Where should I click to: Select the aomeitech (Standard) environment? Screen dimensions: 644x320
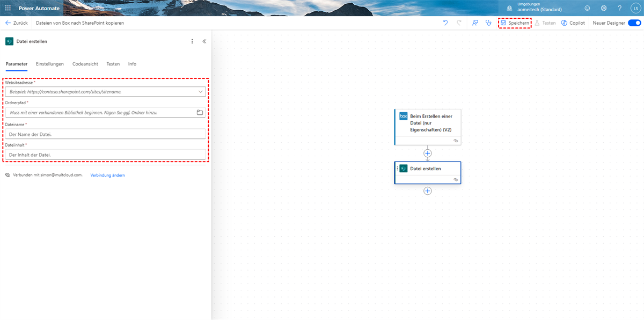point(539,10)
